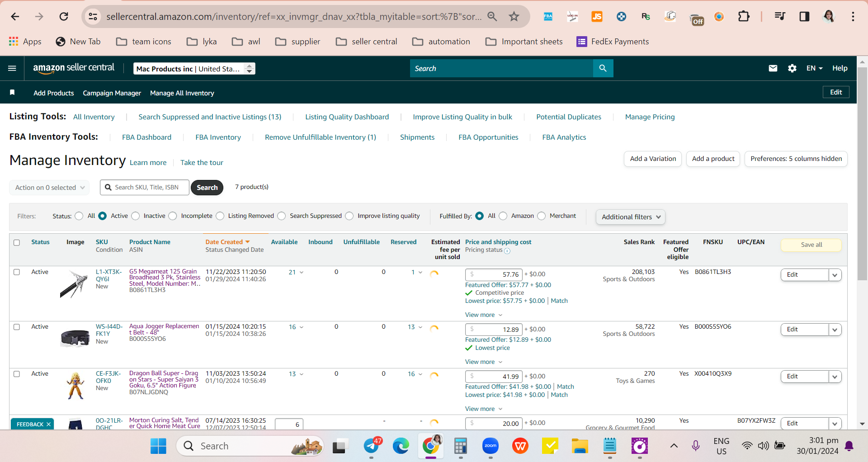Open the EN language dropdown
The height and width of the screenshot is (462, 868).
click(x=814, y=68)
